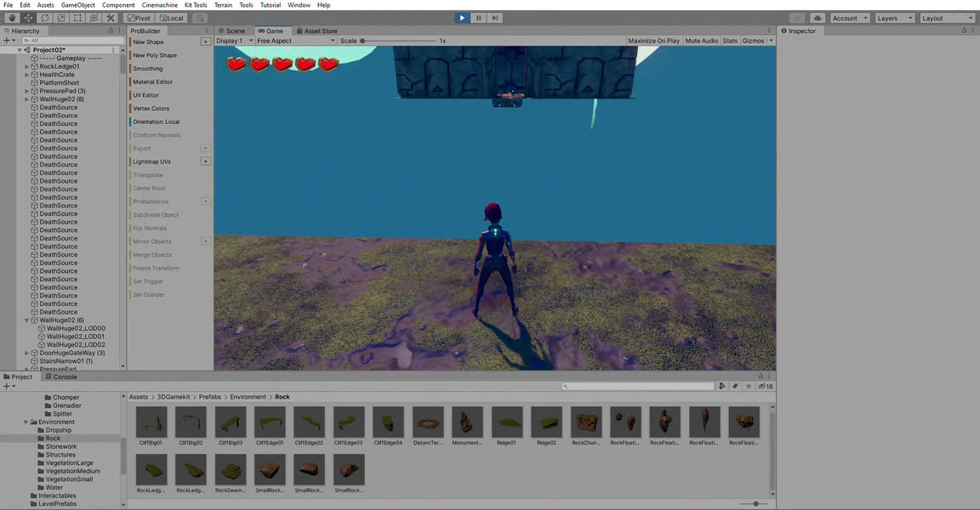
Task: Select the Scale tool
Action: tap(61, 18)
